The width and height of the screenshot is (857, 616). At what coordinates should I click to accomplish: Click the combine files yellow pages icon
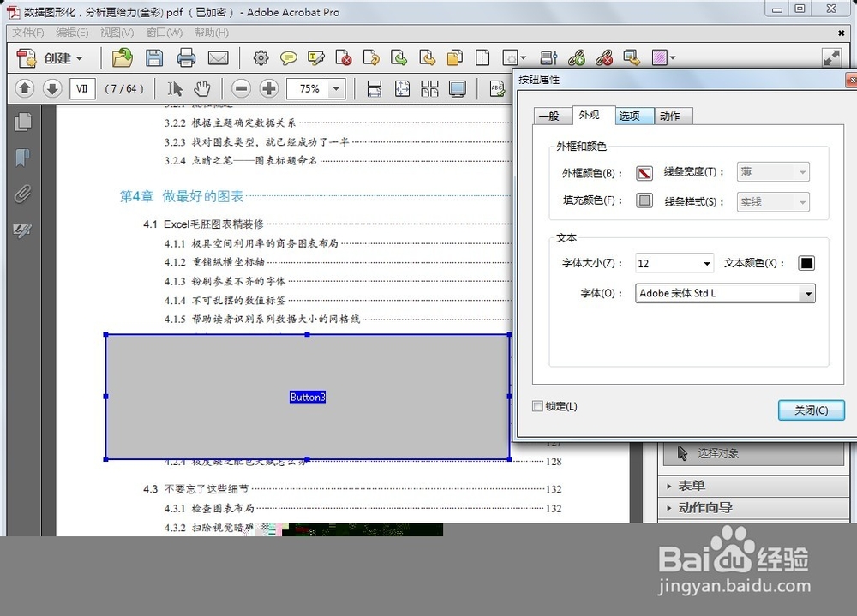click(x=455, y=57)
